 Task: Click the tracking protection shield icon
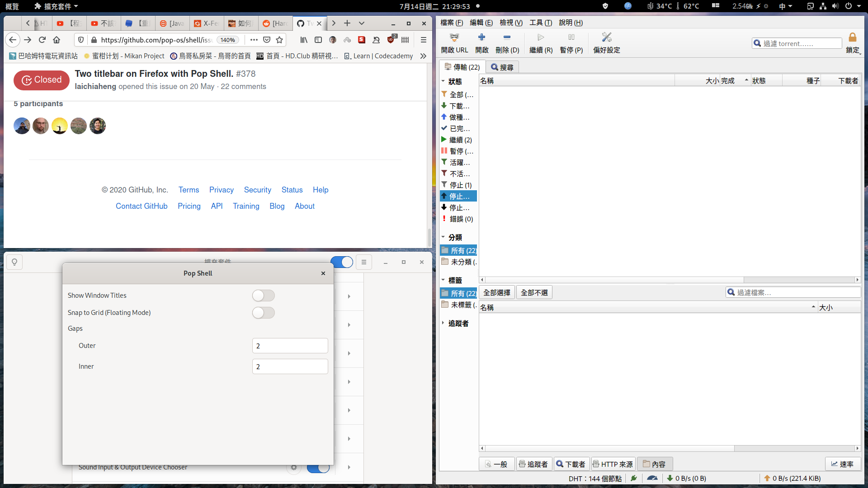pyautogui.click(x=81, y=40)
